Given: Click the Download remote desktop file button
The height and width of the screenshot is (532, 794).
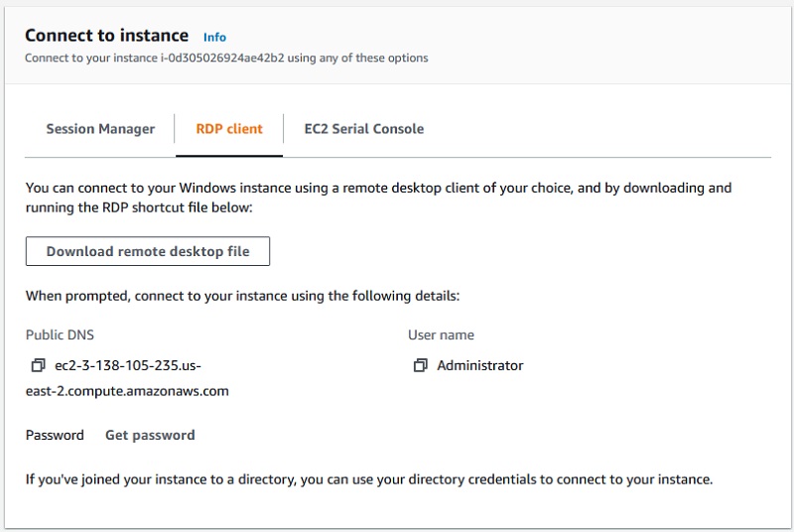Looking at the screenshot, I should tap(148, 251).
